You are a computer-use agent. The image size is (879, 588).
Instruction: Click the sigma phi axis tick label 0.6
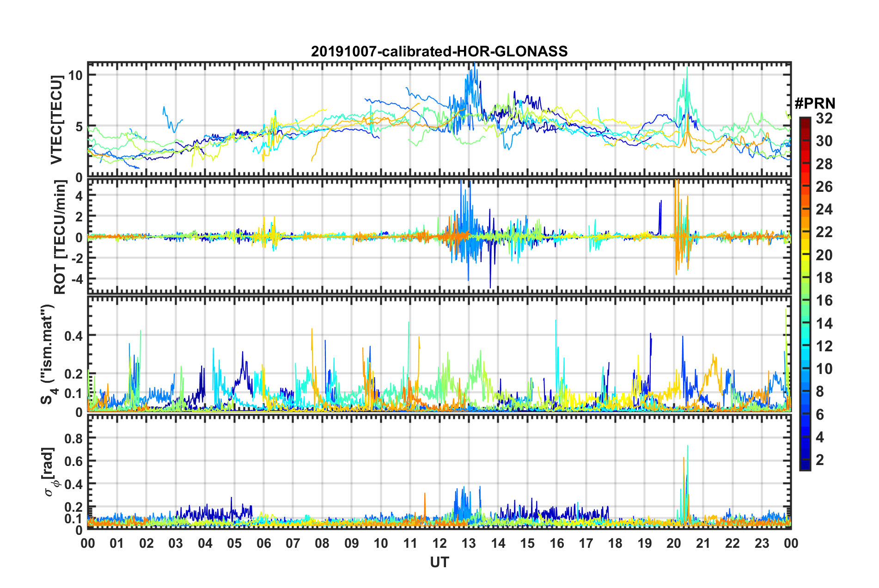tap(73, 461)
